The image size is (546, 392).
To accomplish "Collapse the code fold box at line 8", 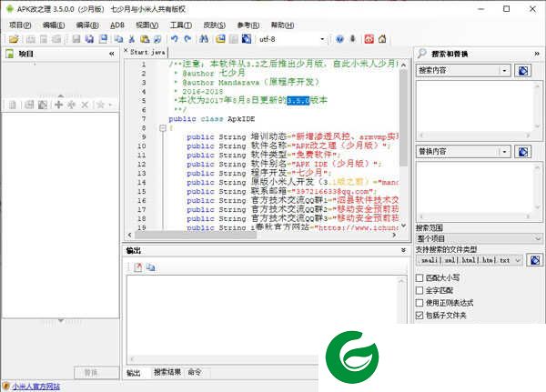I will click(163, 128).
